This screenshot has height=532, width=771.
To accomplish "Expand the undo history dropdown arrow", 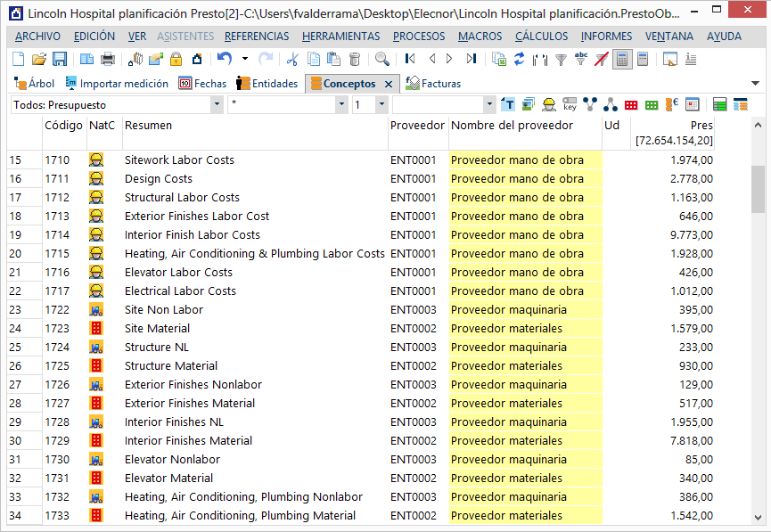I will tap(245, 59).
